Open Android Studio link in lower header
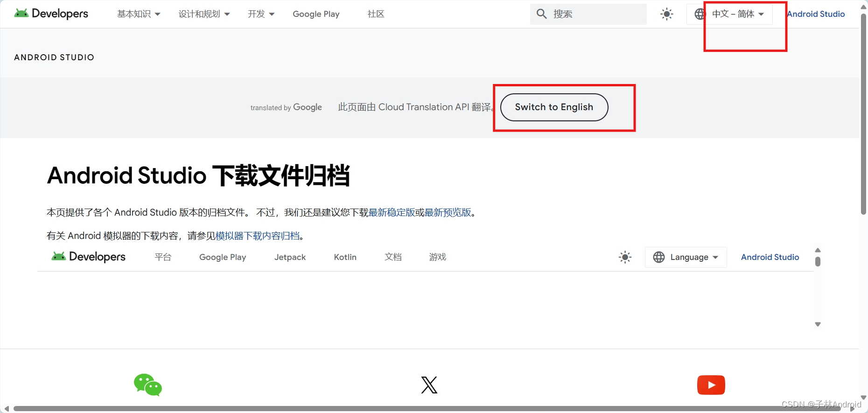The width and height of the screenshot is (868, 413). [x=770, y=257]
